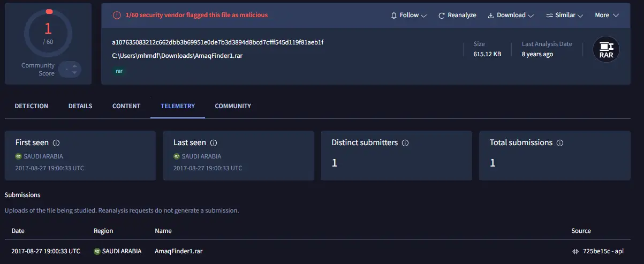The height and width of the screenshot is (264, 644).
Task: Expand the Follow dropdown
Action: [408, 16]
